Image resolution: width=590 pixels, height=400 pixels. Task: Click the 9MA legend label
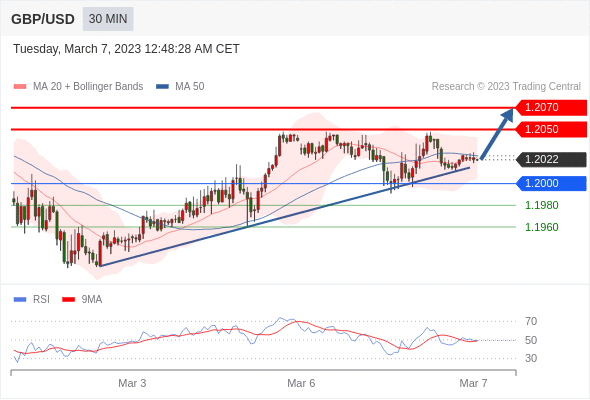click(92, 300)
